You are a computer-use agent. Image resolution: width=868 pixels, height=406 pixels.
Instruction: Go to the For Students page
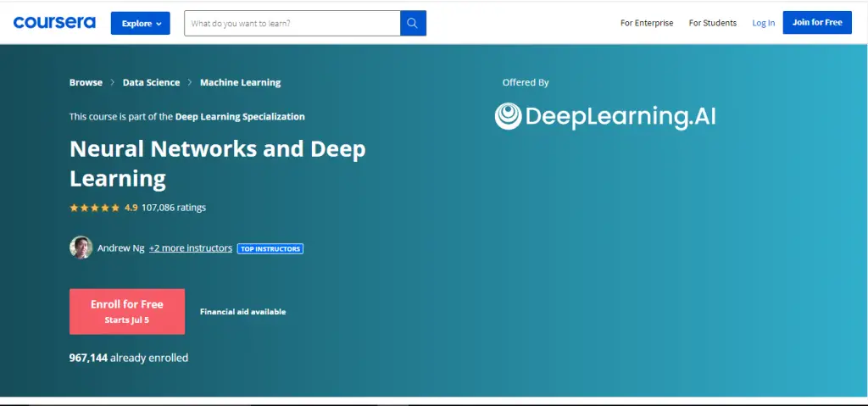coord(712,23)
